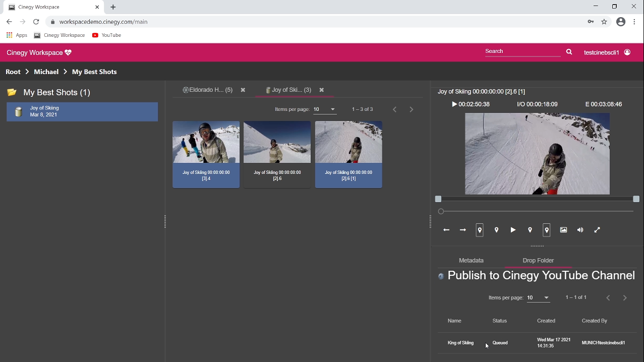Select Joy of Skiing [2].6 [1] clip thumbnail
644x362 pixels.
tap(348, 154)
